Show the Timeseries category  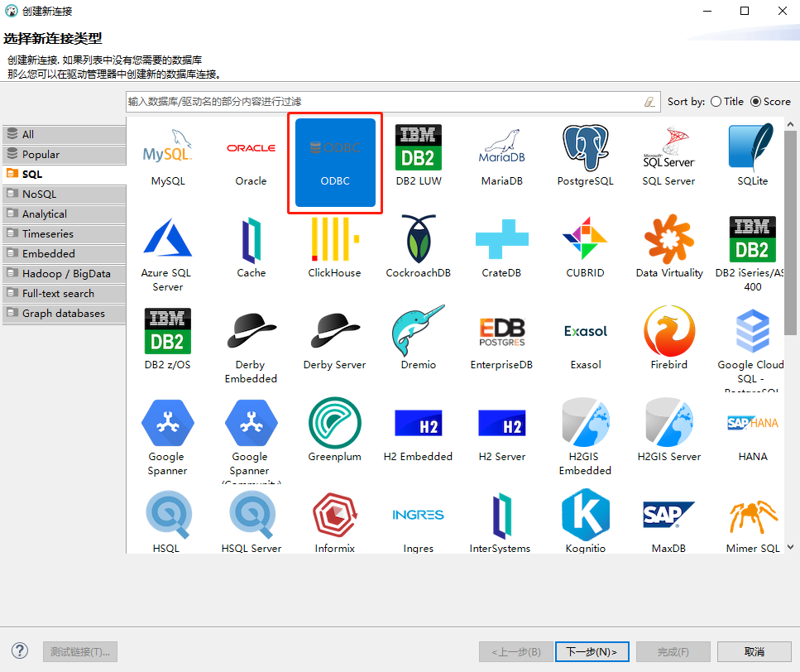[65, 233]
